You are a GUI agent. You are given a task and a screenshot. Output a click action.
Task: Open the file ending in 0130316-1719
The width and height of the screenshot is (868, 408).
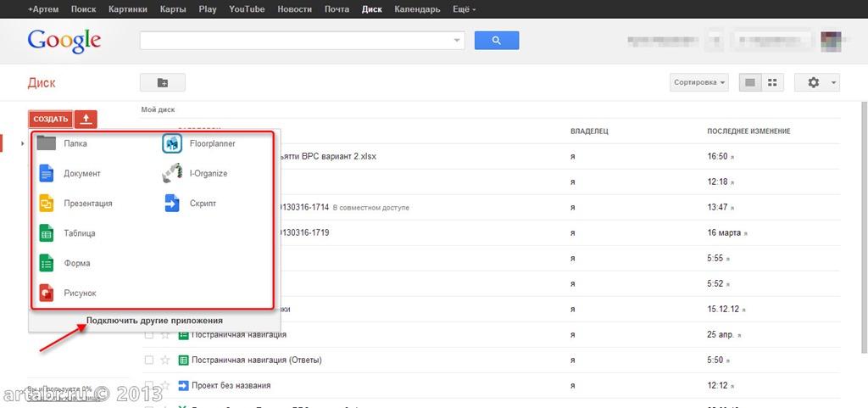point(304,233)
